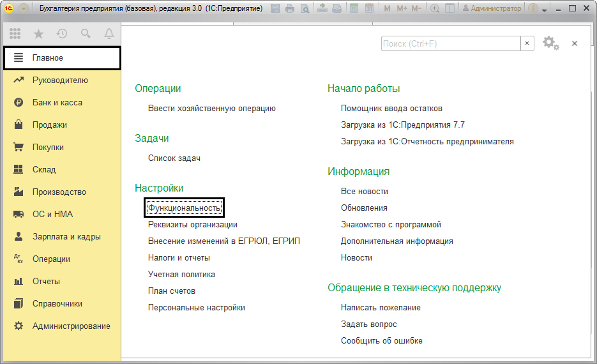Screen dimensions: 597x364
Task: Open the ОС и НМА section
Action: tap(62, 215)
